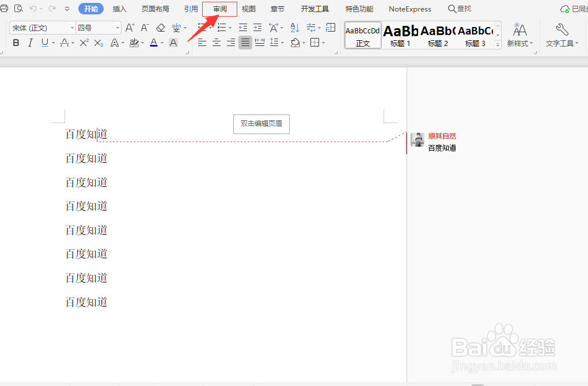Toggle superscript

tap(84, 43)
